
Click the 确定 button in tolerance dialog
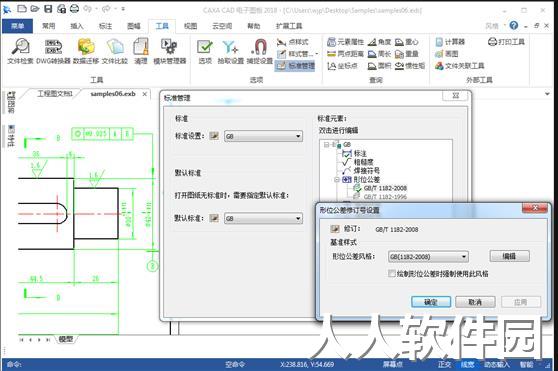431,302
